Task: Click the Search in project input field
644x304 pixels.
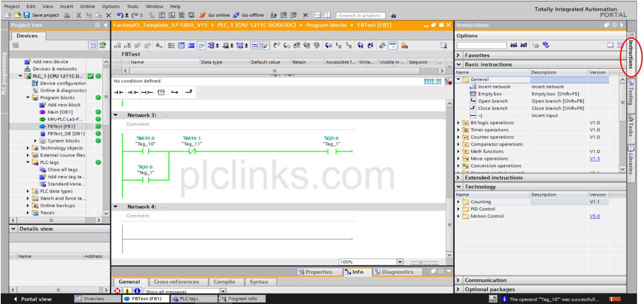Action: tap(360, 16)
